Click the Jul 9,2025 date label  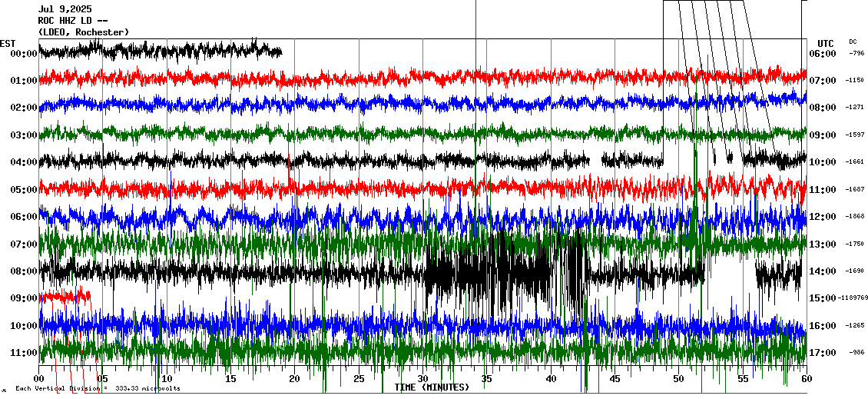pos(65,9)
